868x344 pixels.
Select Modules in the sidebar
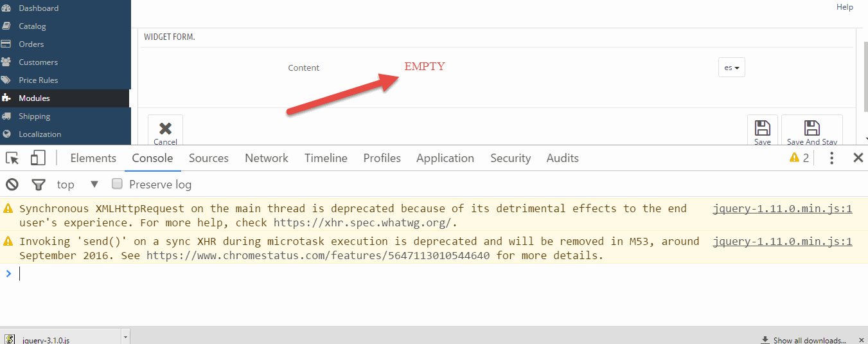coord(34,98)
